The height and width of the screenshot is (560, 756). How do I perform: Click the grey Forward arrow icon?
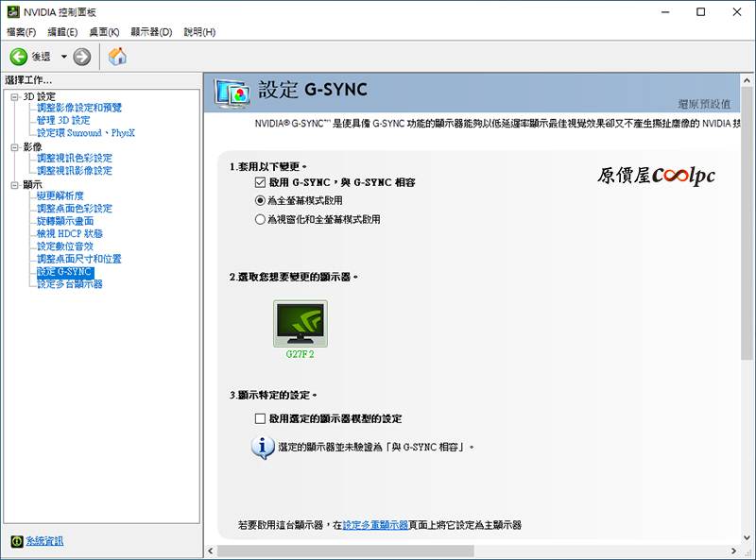point(82,57)
